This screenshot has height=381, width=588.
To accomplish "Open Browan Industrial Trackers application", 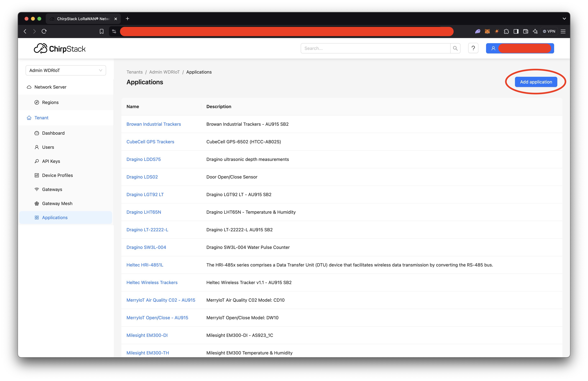I will click(x=153, y=124).
